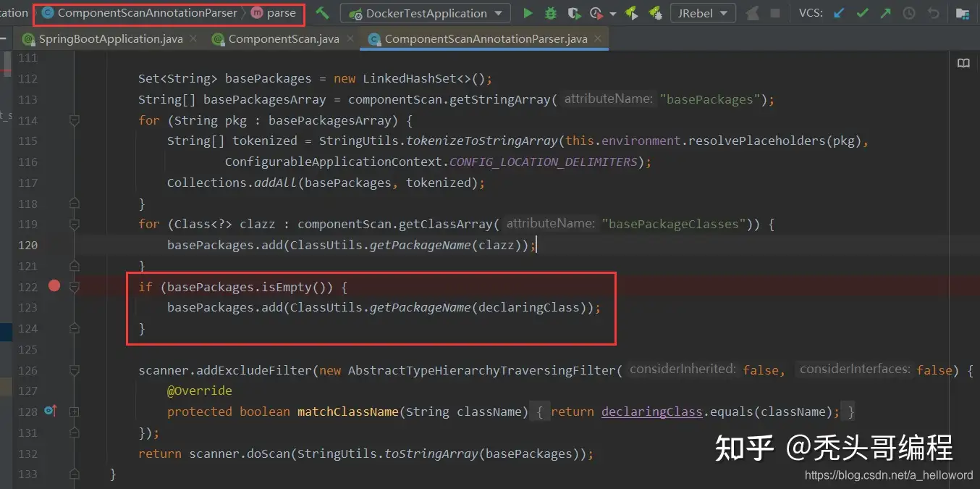Close the ComponentScan.java tab
980x489 pixels.
349,38
